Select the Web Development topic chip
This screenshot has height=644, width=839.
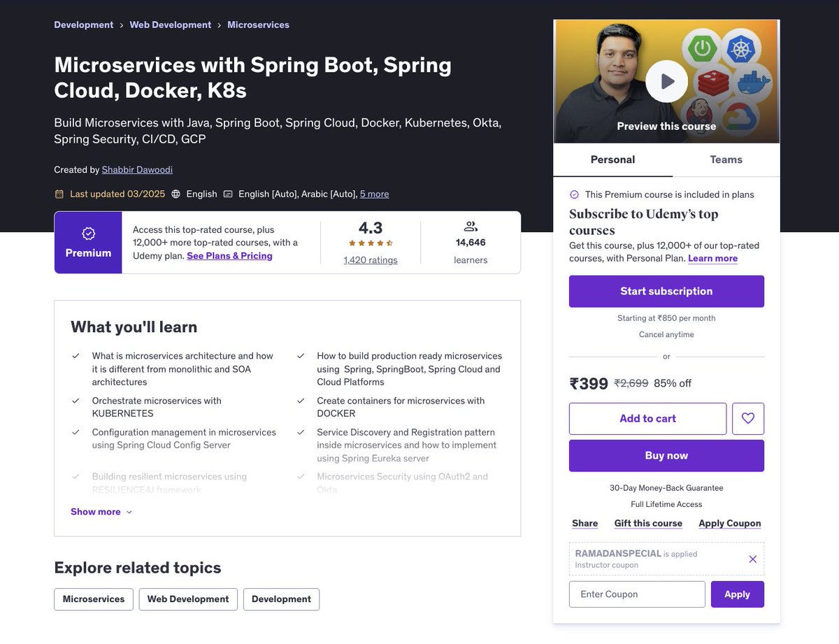click(188, 599)
